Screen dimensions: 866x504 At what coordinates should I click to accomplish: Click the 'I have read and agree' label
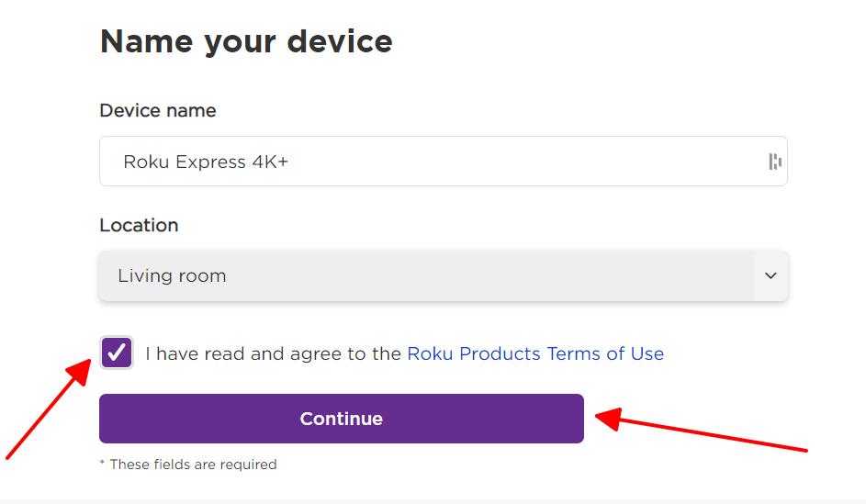(x=273, y=353)
